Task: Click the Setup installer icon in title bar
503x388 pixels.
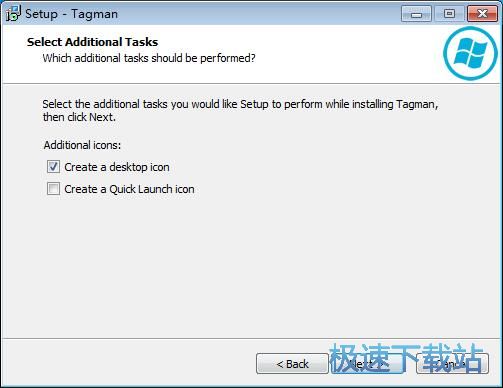Action: (x=13, y=13)
